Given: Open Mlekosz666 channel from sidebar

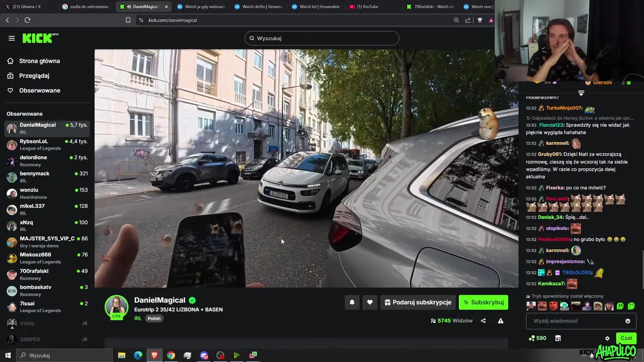Looking at the screenshot, I should click(x=47, y=258).
